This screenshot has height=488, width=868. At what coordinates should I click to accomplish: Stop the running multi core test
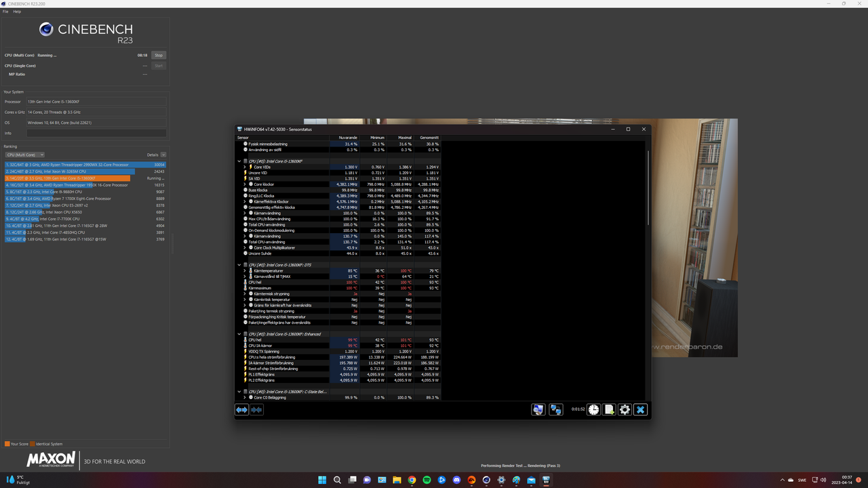coord(159,55)
